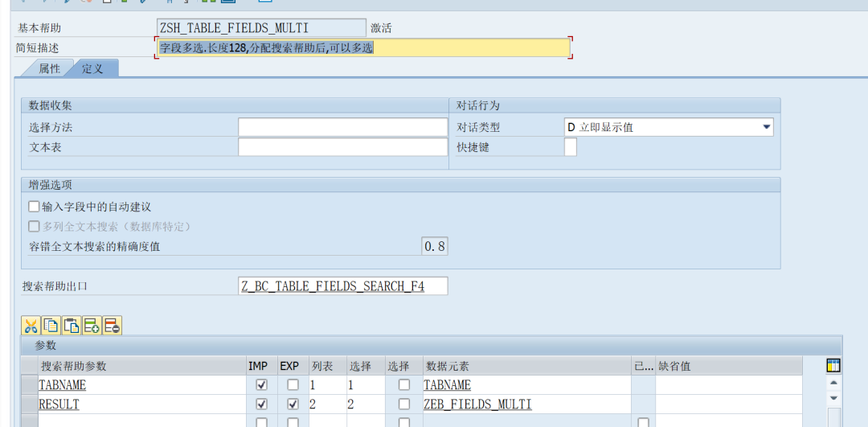Click the 激活 status text
868x427 pixels.
pos(381,28)
